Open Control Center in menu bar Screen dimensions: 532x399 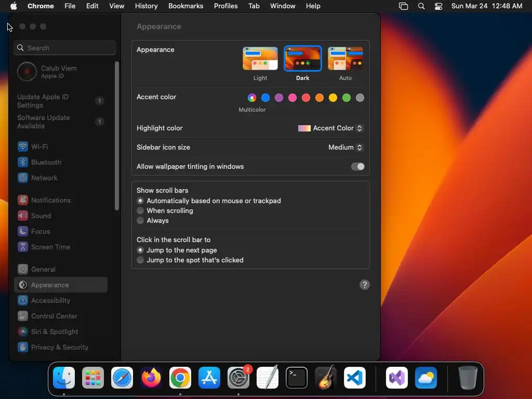point(438,6)
